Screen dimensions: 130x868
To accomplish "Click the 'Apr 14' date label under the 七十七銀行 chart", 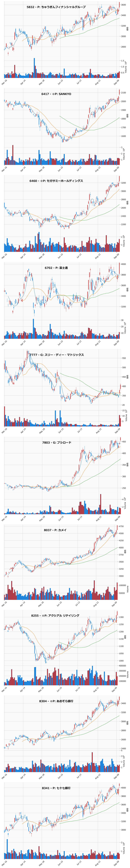I will (23, 863).
